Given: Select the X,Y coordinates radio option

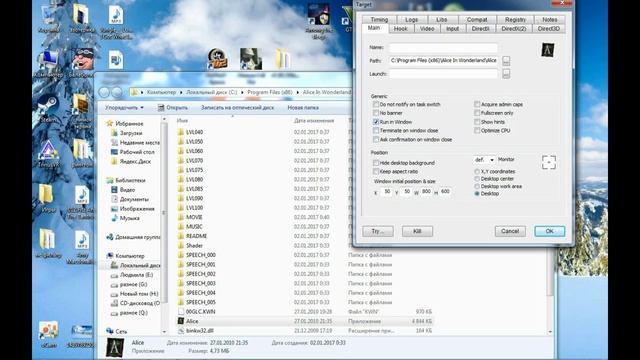Looking at the screenshot, I should (x=477, y=172).
